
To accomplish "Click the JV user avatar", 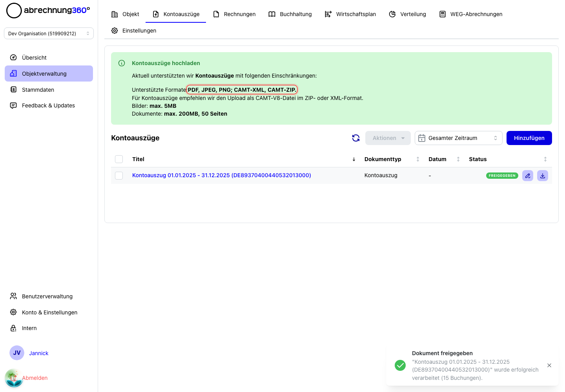I will point(17,353).
